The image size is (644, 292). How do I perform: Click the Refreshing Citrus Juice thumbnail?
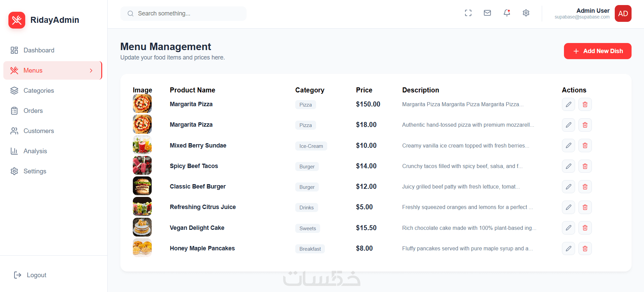click(142, 207)
